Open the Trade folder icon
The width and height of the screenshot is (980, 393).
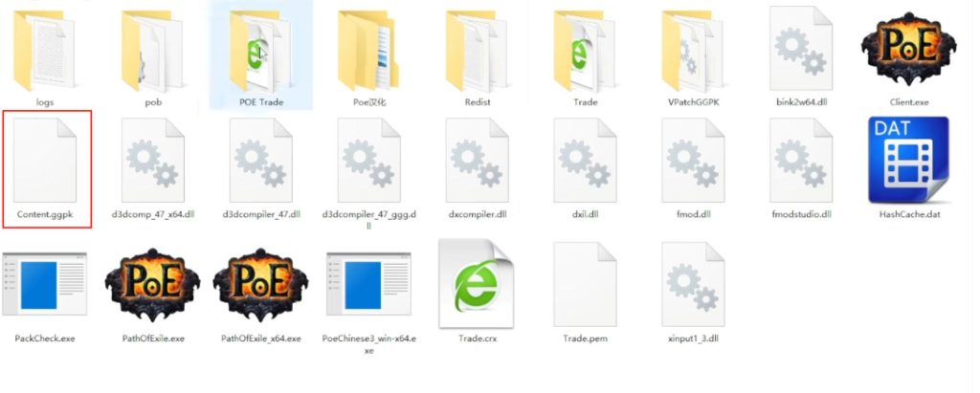point(585,50)
